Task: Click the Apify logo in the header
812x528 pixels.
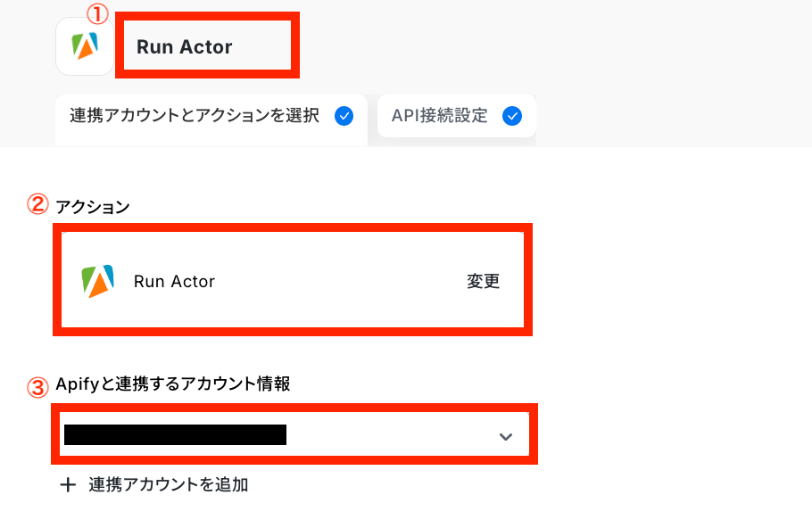Action: coord(85,47)
